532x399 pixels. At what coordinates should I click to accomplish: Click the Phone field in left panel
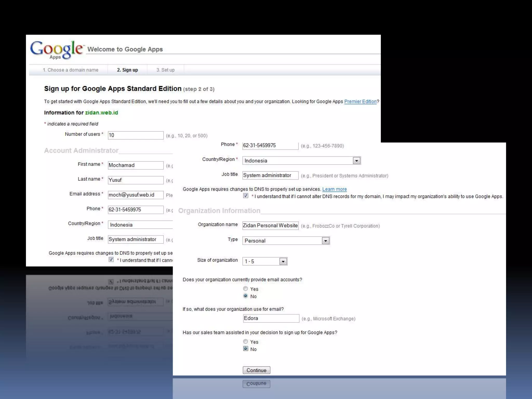click(x=136, y=210)
